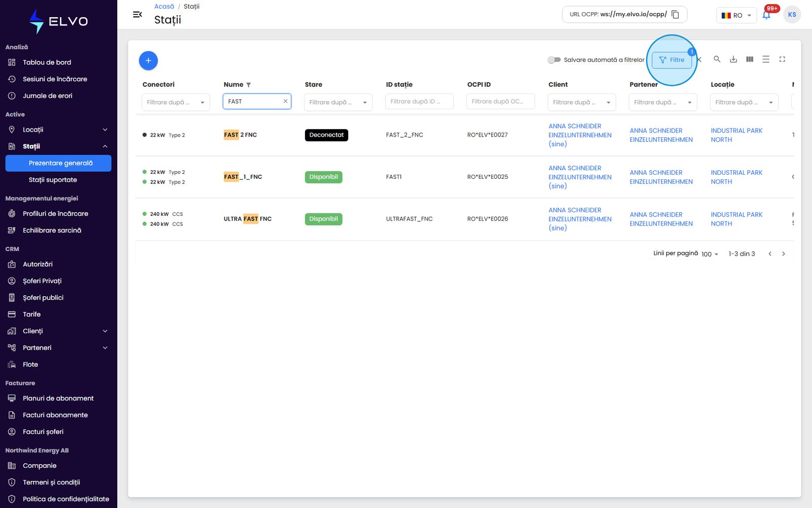This screenshot has width=812, height=508.
Task: Click the ELVO logo
Action: [x=58, y=21]
